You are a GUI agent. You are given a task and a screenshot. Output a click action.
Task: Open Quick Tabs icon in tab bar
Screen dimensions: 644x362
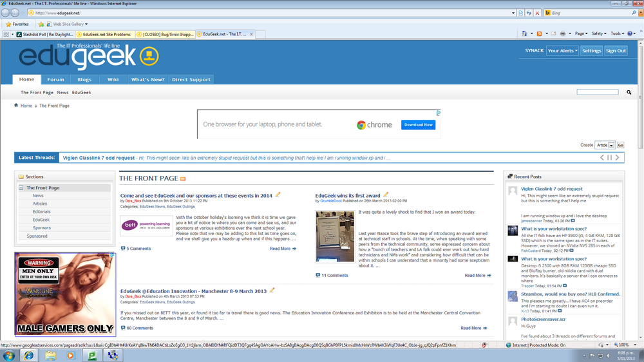[6, 34]
